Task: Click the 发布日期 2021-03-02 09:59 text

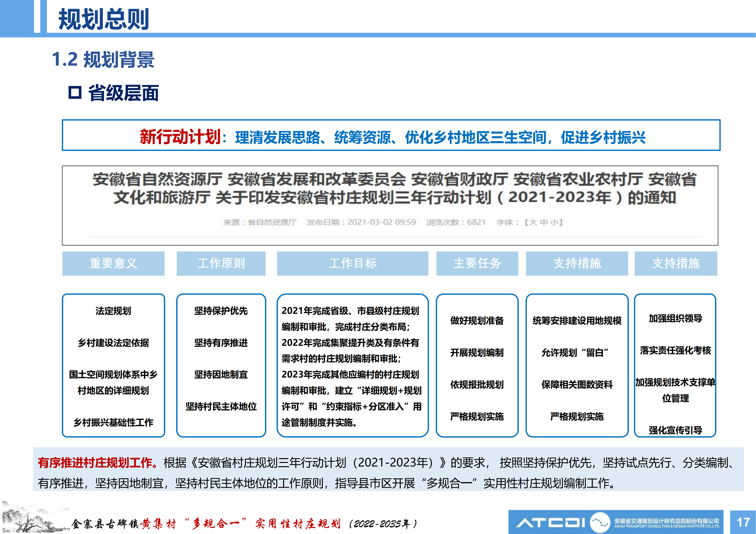Action: tap(361, 222)
